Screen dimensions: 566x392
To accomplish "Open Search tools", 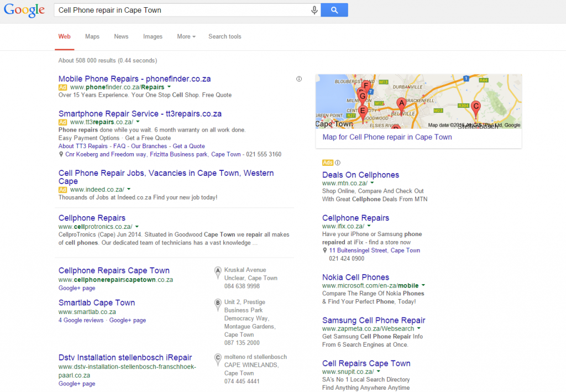I will click(x=224, y=36).
